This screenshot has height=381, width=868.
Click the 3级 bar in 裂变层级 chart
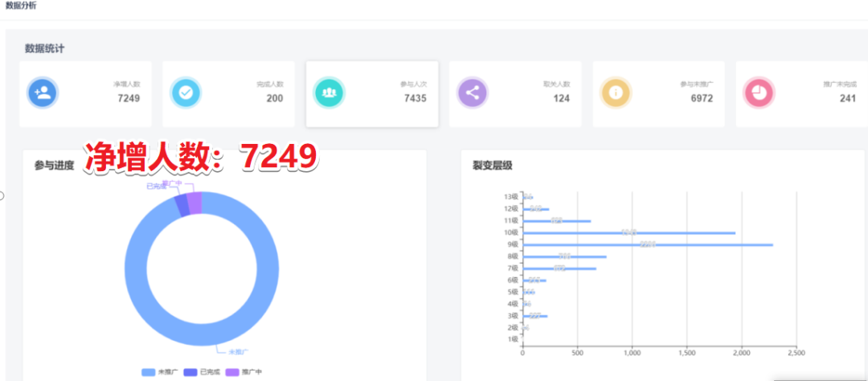(x=535, y=316)
